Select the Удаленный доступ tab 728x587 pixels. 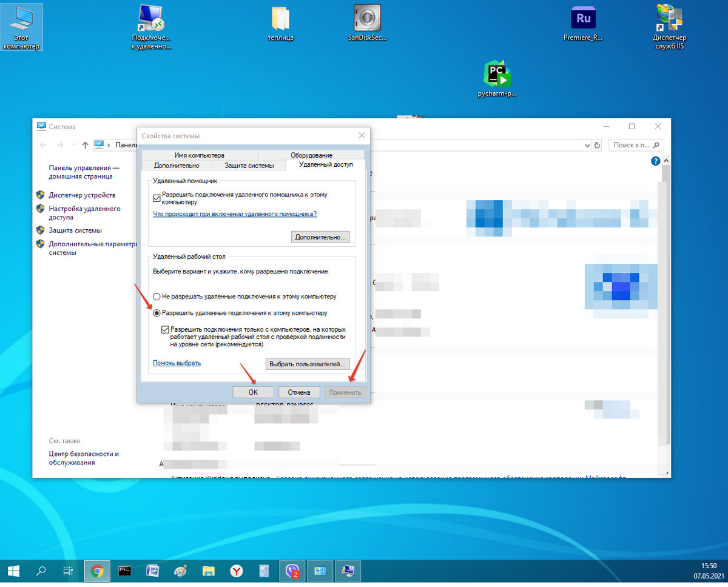click(326, 164)
